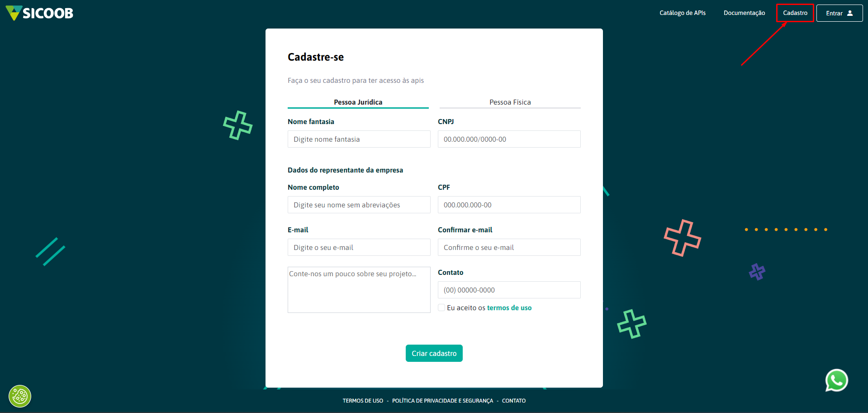The height and width of the screenshot is (413, 868).
Task: Click the CONTATO footer link
Action: (x=513, y=401)
